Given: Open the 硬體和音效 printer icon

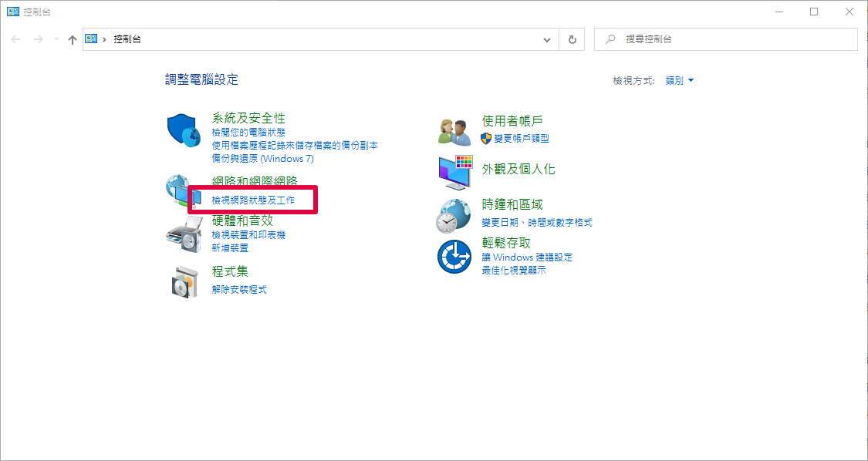Looking at the screenshot, I should (184, 234).
